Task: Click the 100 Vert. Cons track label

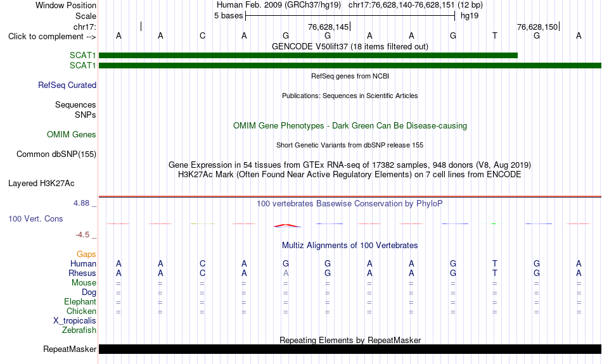Action: coord(35,218)
